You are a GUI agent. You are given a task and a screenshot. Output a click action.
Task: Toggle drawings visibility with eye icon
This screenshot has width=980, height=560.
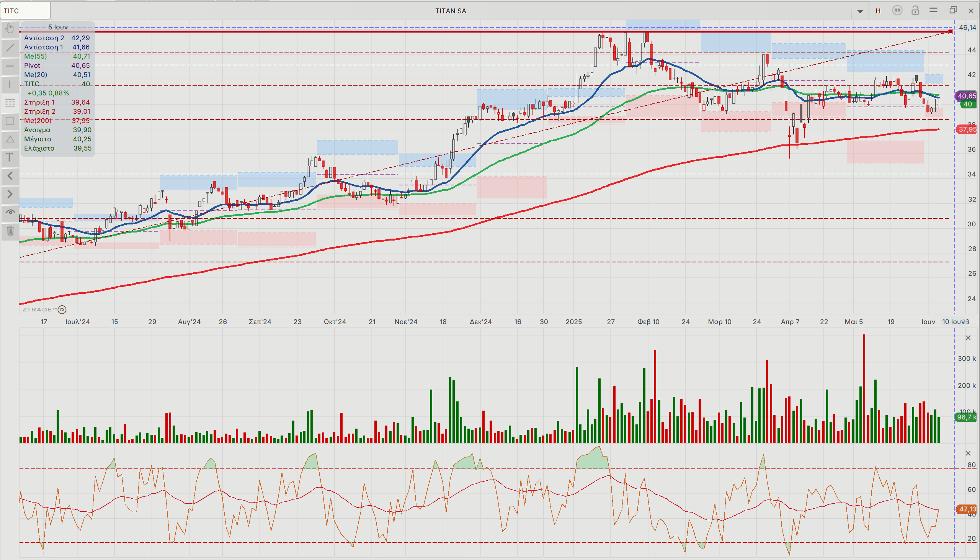(x=10, y=212)
